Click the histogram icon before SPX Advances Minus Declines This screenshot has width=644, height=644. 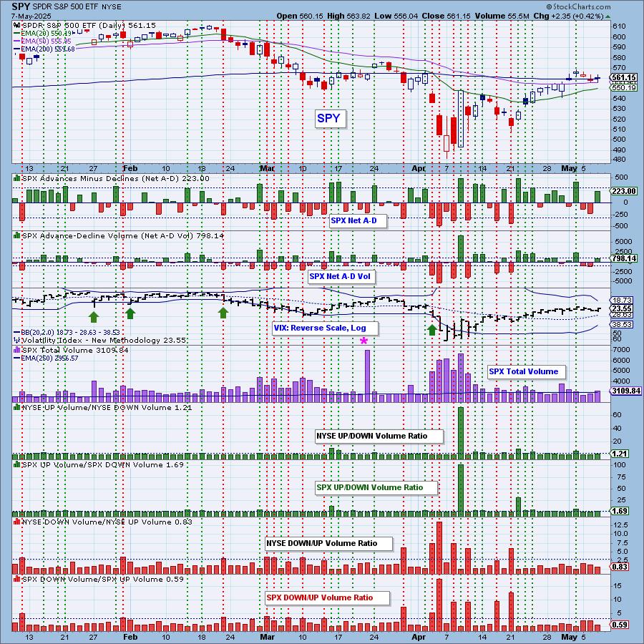coord(17,178)
